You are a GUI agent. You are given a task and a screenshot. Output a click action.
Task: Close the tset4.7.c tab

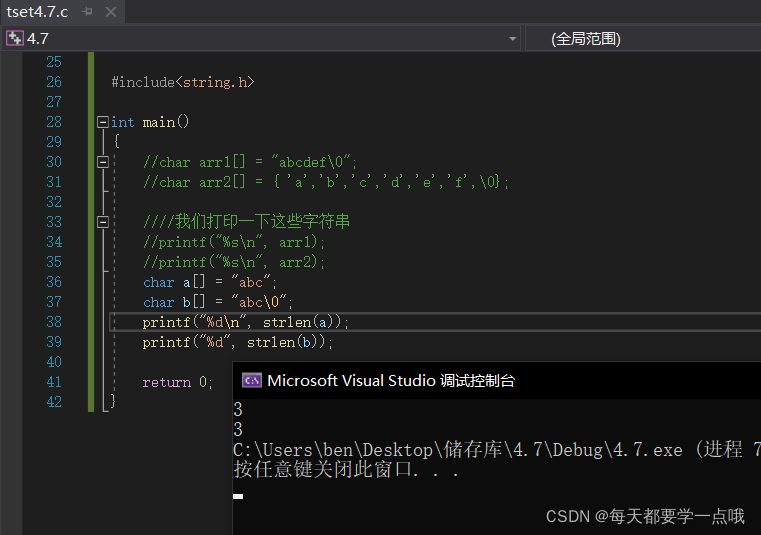tap(110, 12)
